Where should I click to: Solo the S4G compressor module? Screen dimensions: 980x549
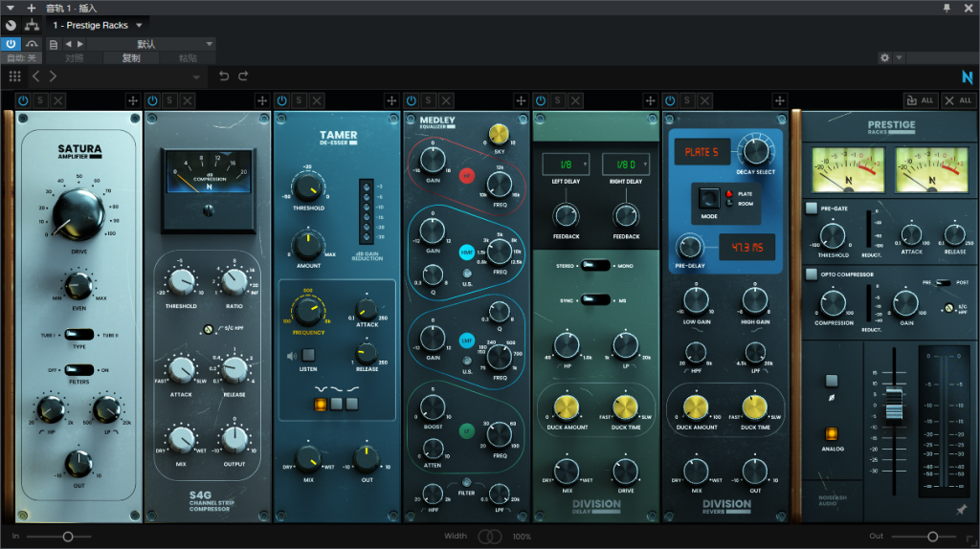coord(170,100)
